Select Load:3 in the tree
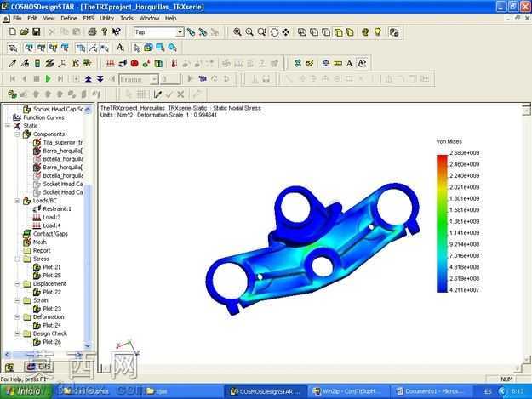Image resolution: width=532 pixels, height=399 pixels. (x=52, y=217)
